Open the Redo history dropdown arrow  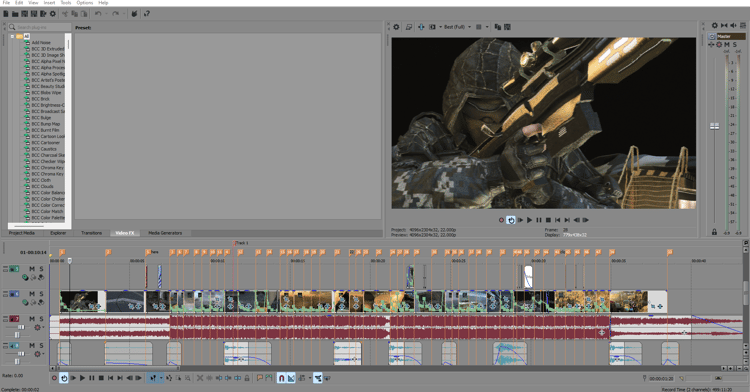(123, 14)
